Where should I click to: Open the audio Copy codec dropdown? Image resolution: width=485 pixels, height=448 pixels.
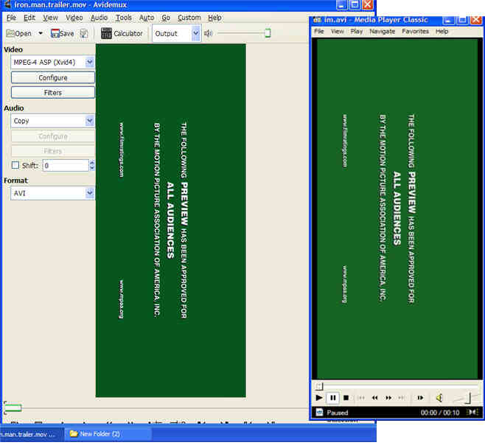(x=52, y=121)
